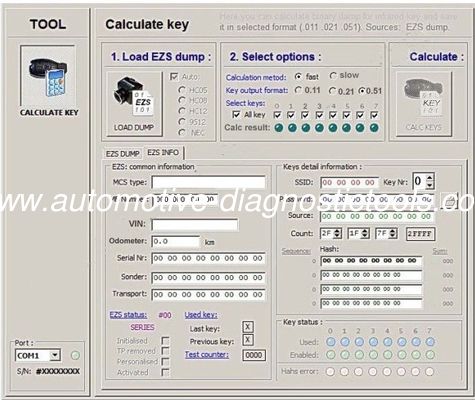
Task: Click the Key Nr stepper arrows
Action: (430, 182)
